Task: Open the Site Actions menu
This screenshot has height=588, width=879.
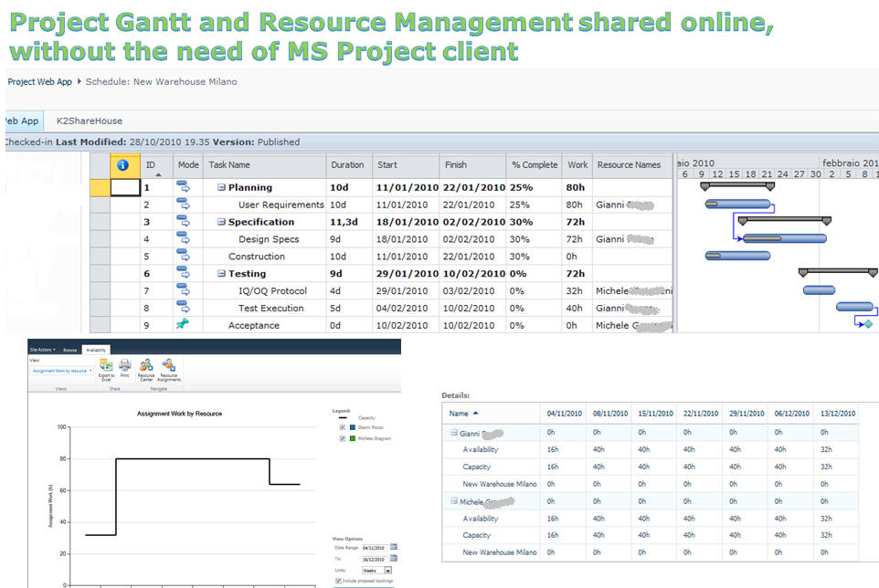Action: click(43, 350)
